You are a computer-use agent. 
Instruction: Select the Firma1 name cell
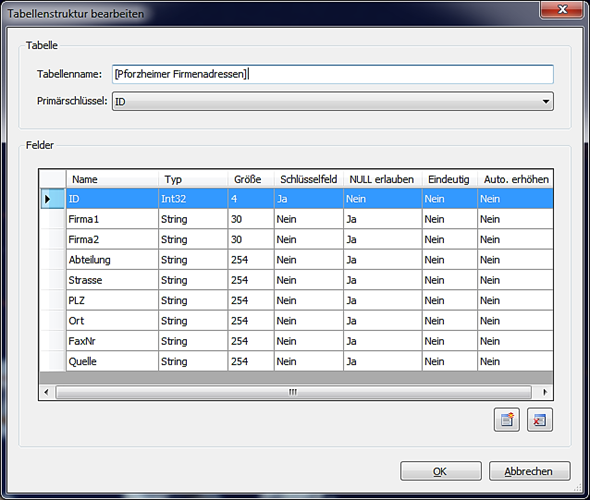click(112, 219)
